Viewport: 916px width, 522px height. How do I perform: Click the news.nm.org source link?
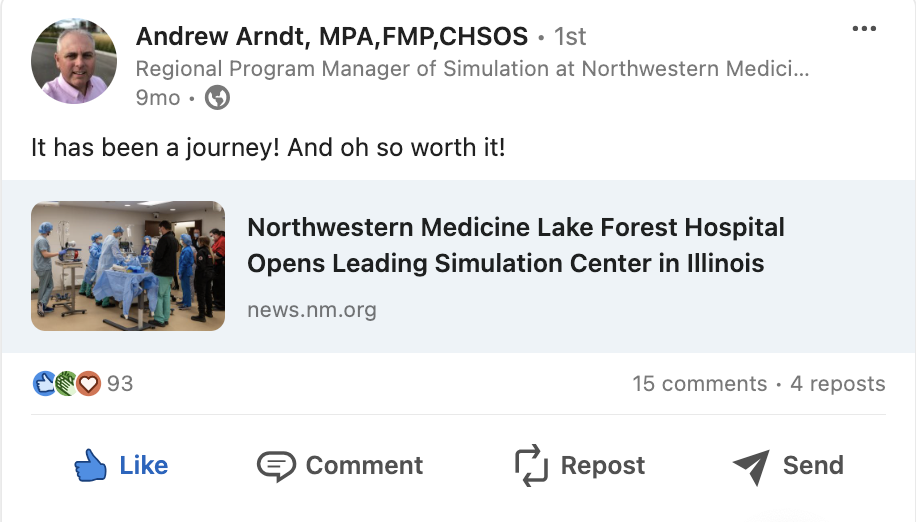(312, 309)
